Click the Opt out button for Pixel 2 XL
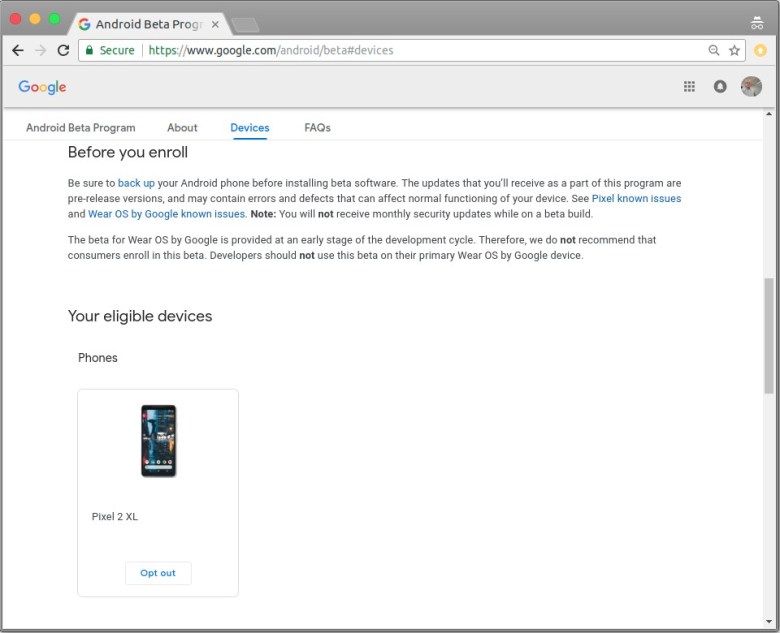 [x=158, y=573]
